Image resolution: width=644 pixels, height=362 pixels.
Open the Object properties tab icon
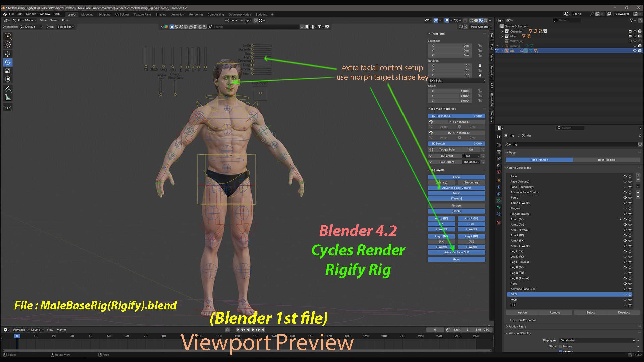pos(499,180)
